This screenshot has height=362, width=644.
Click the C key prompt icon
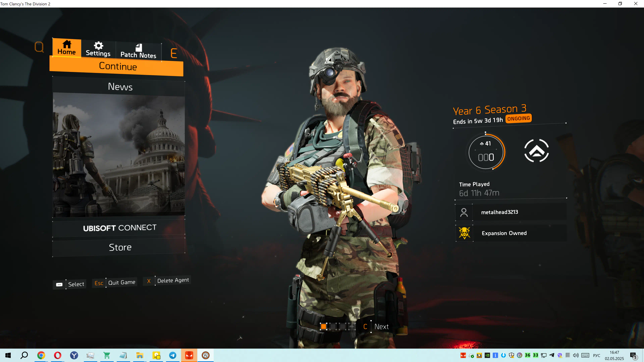[365, 326]
